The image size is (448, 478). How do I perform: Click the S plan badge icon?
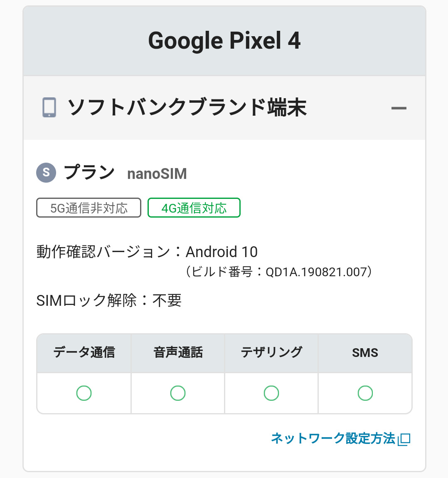(46, 173)
